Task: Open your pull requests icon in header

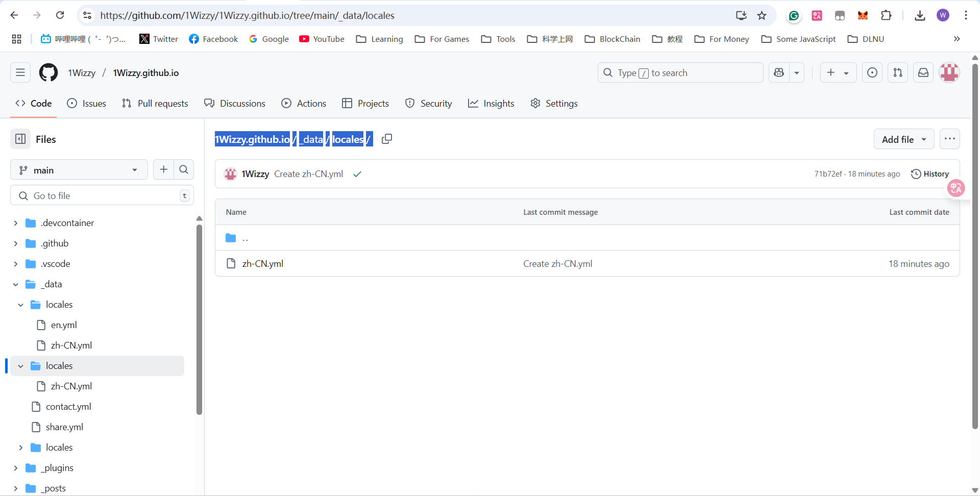Action: 898,72
